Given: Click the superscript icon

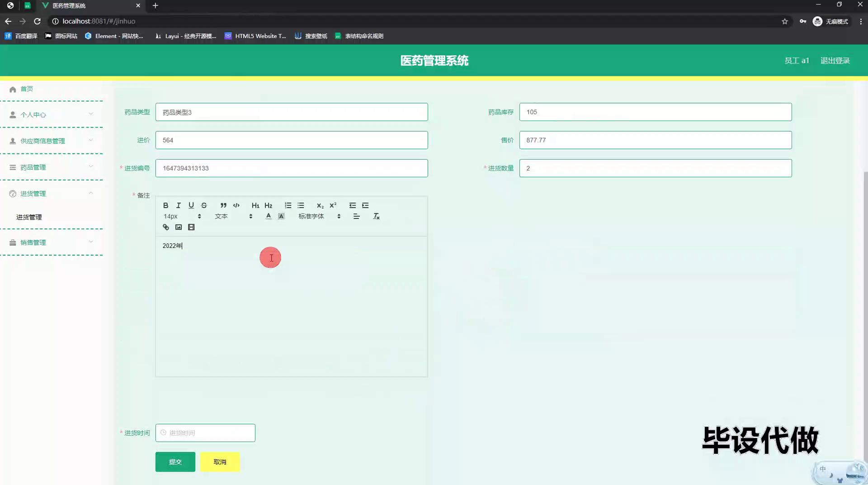Looking at the screenshot, I should (333, 205).
